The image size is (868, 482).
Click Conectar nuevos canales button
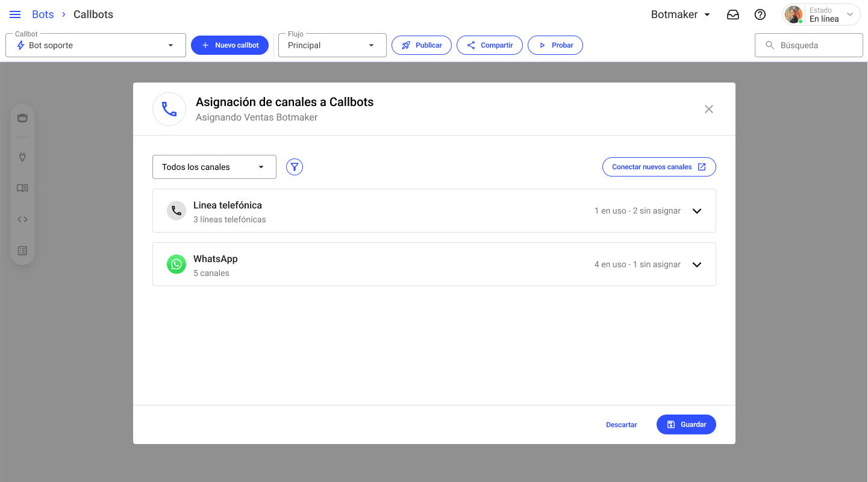coord(659,167)
